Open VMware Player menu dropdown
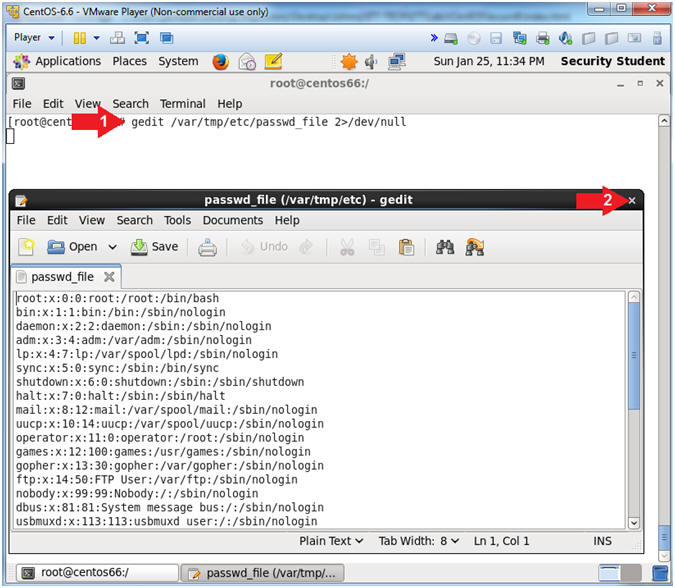Image resolution: width=675 pixels, height=588 pixels. (34, 38)
